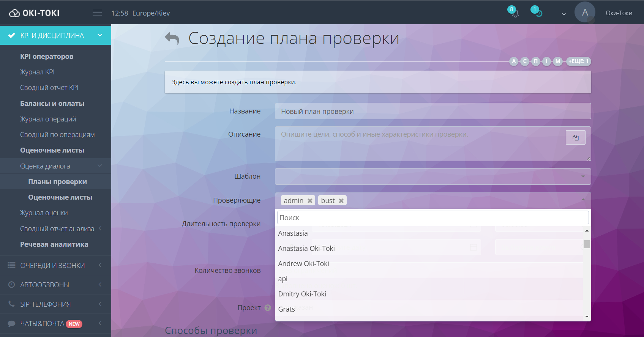Click the KPI section checkmark icon
This screenshot has height=337, width=644.
click(12, 35)
